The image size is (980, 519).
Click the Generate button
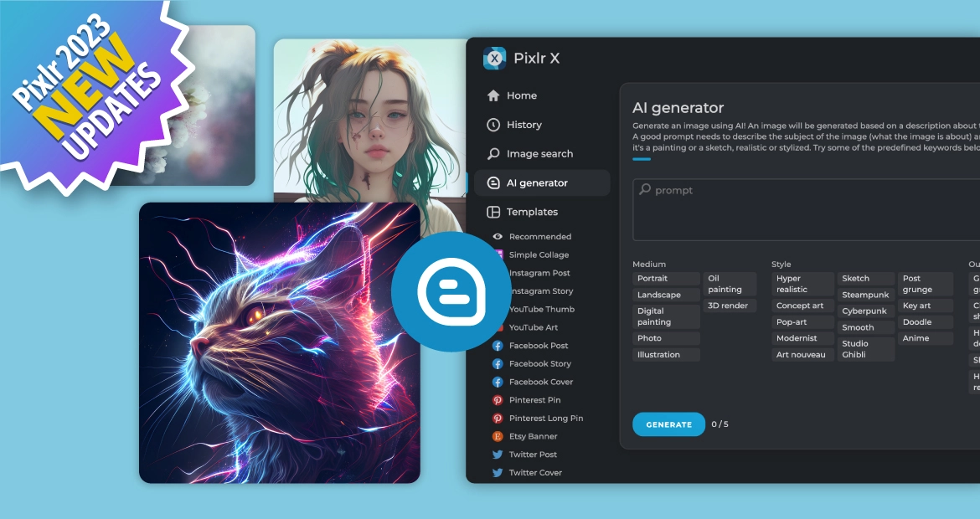(x=668, y=424)
